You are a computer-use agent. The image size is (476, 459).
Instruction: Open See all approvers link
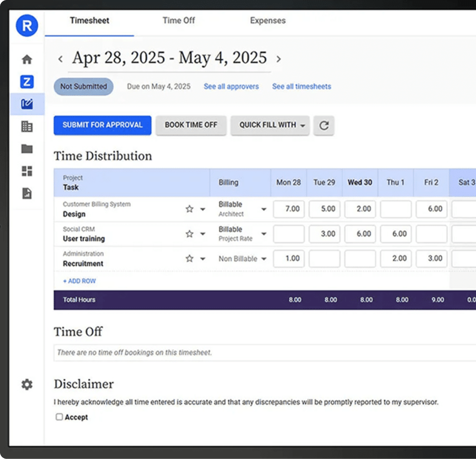point(231,87)
